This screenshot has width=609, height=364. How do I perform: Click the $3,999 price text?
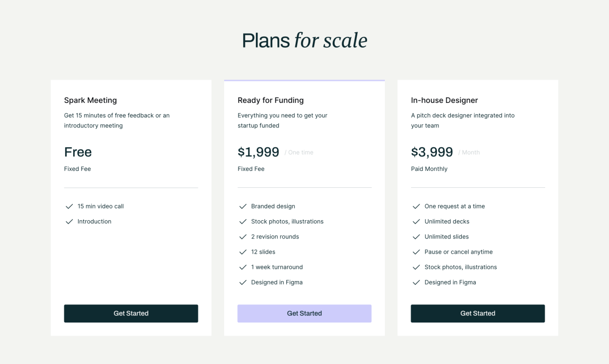click(432, 152)
